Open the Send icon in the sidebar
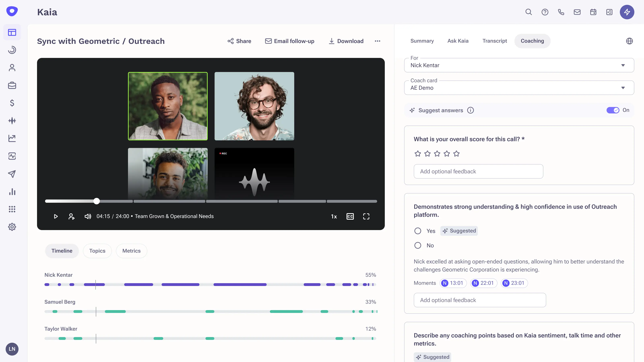The image size is (644, 362). (x=12, y=174)
